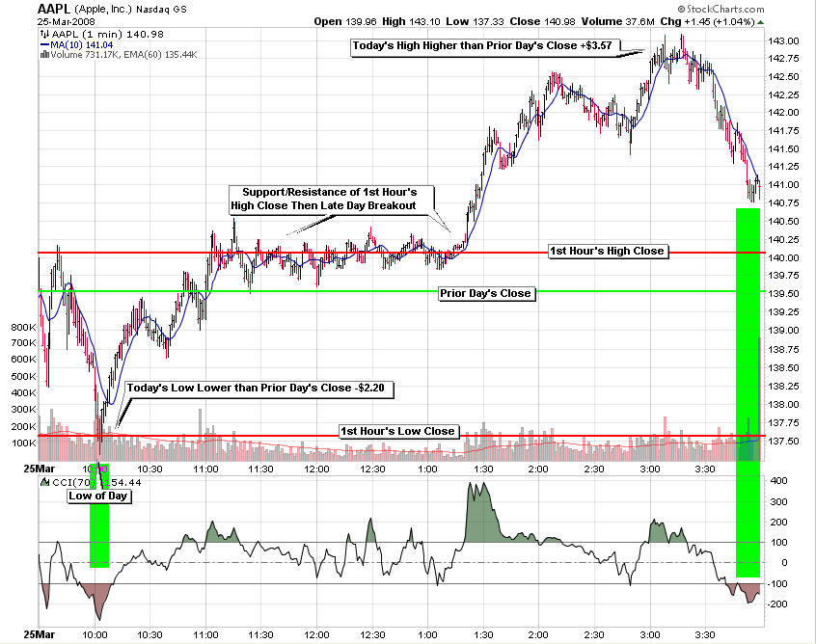The image size is (816, 644).
Task: Click the 800K volume axis label
Action: [x=23, y=327]
